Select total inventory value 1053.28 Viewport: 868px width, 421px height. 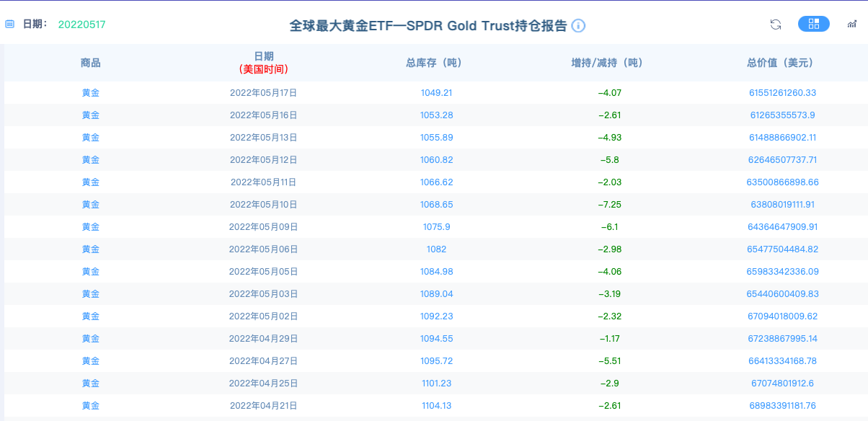pyautogui.click(x=436, y=115)
